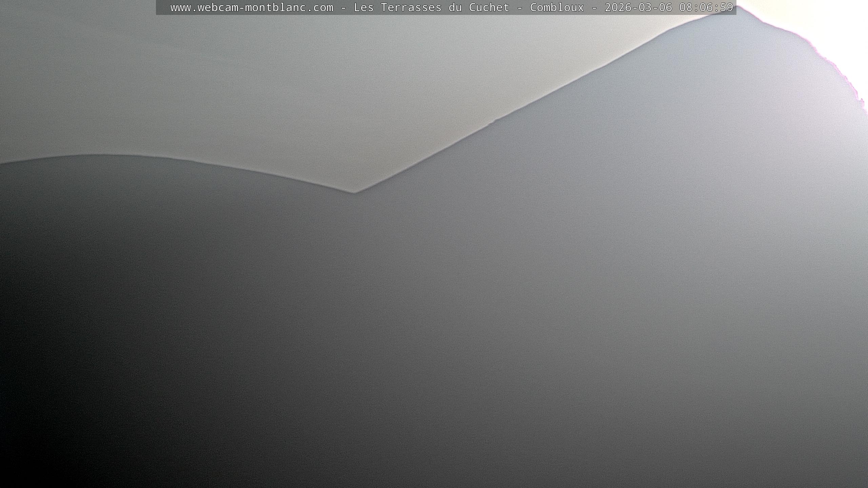Click the notch where both ridgelines meet

tap(354, 192)
